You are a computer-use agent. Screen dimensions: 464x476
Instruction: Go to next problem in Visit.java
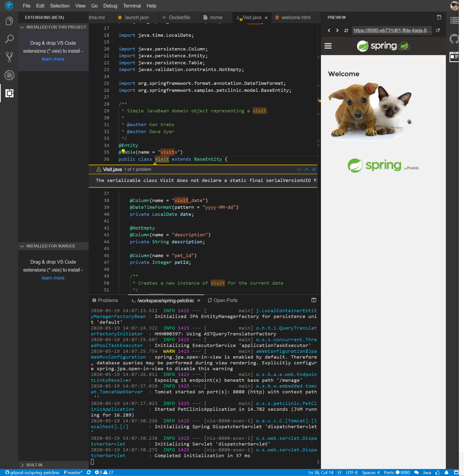[299, 169]
